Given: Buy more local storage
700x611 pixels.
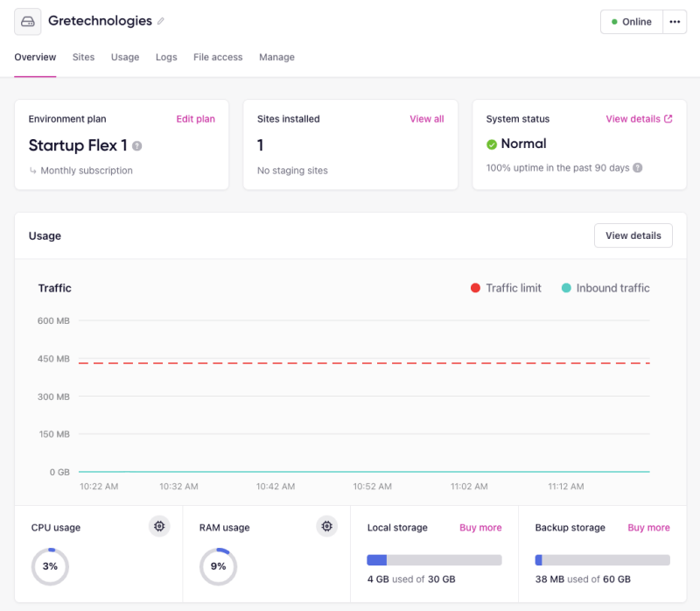Looking at the screenshot, I should click(x=480, y=527).
